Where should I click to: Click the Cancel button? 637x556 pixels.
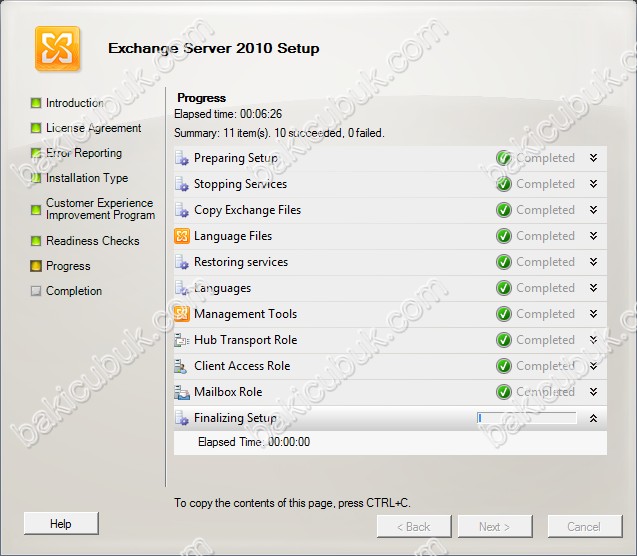585,527
